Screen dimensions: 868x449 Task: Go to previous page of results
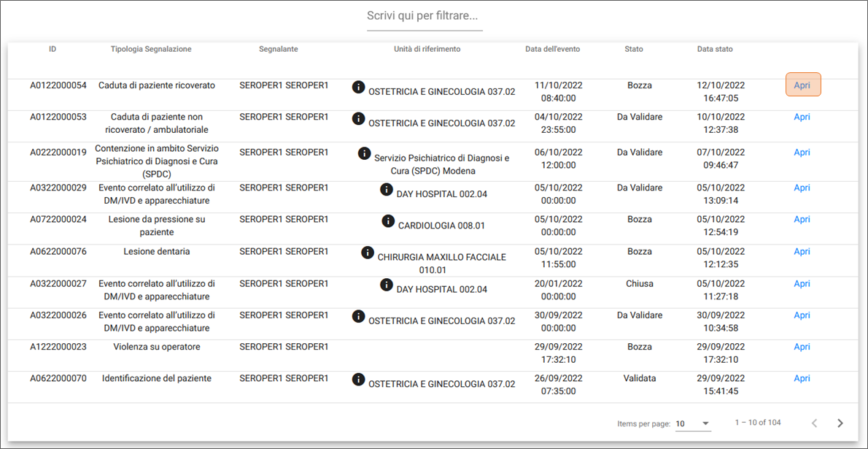tap(814, 423)
